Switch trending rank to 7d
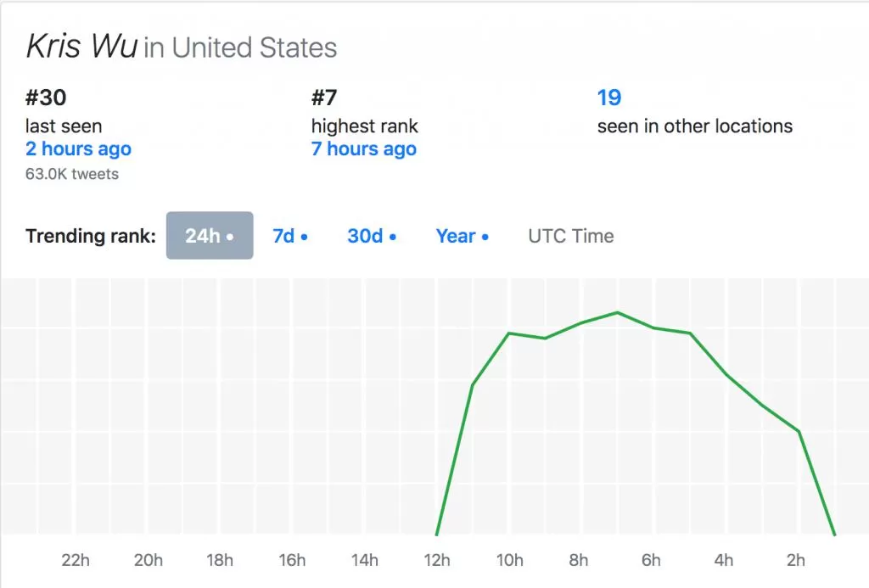The height and width of the screenshot is (588, 869). (290, 236)
